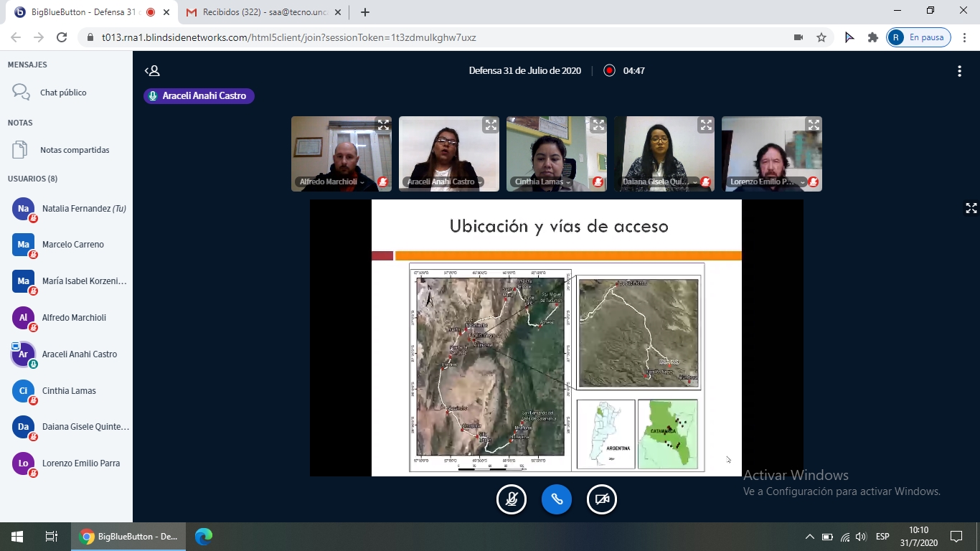Expand Alfredo Marchioli webcam to fullscreen
The width and height of the screenshot is (980, 551).
[383, 126]
